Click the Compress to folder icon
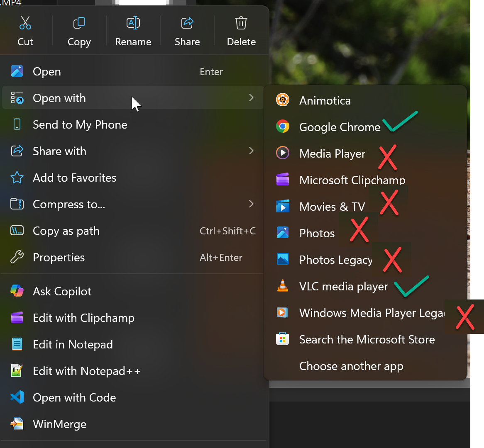 click(x=17, y=204)
